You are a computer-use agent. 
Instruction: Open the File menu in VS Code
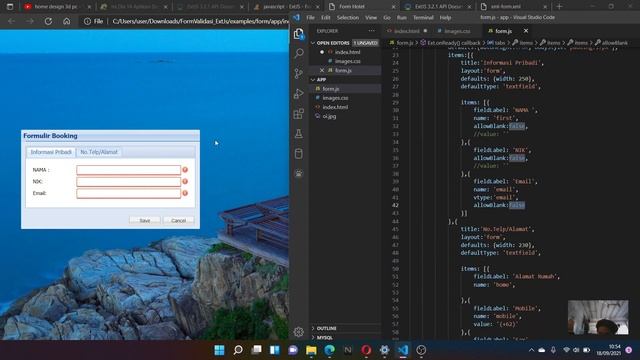point(311,18)
